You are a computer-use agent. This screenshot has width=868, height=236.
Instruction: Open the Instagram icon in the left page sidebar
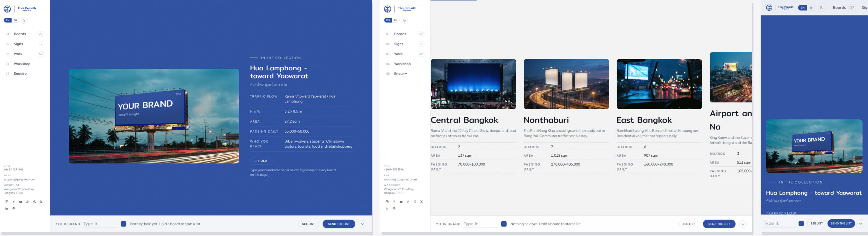point(7,202)
